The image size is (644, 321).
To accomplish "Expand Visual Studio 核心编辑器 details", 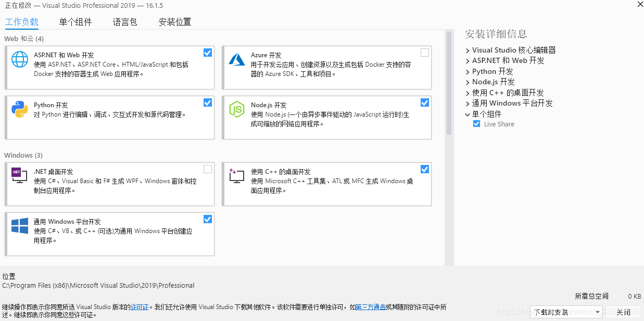I will [x=468, y=50].
